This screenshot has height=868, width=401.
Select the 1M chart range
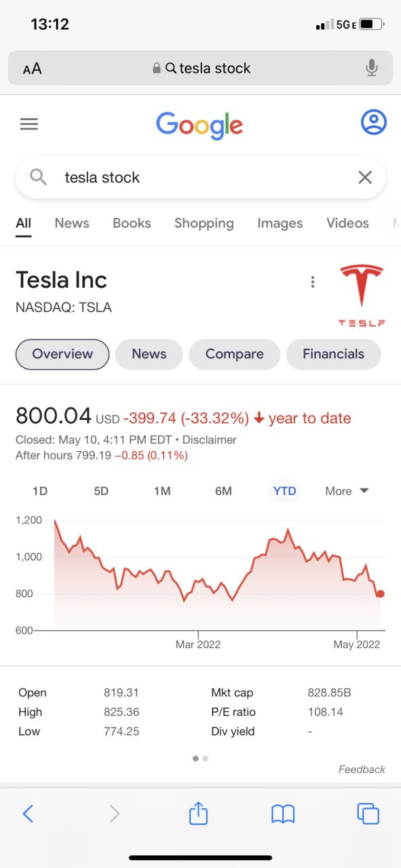coord(162,491)
